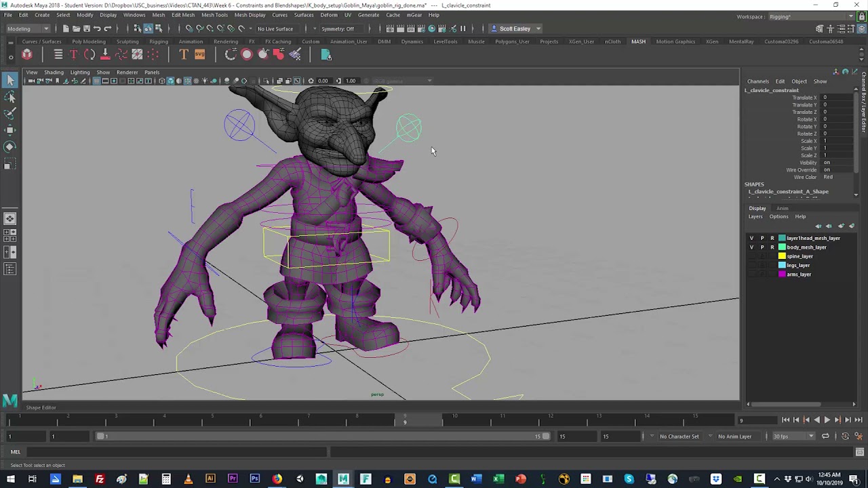
Task: Expand the SHAPES section in Channel Box
Action: pyautogui.click(x=754, y=184)
